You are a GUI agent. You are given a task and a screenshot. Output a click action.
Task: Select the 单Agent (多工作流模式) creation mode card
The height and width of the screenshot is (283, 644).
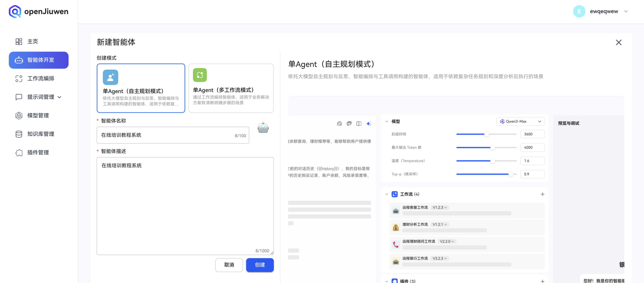coord(231,88)
